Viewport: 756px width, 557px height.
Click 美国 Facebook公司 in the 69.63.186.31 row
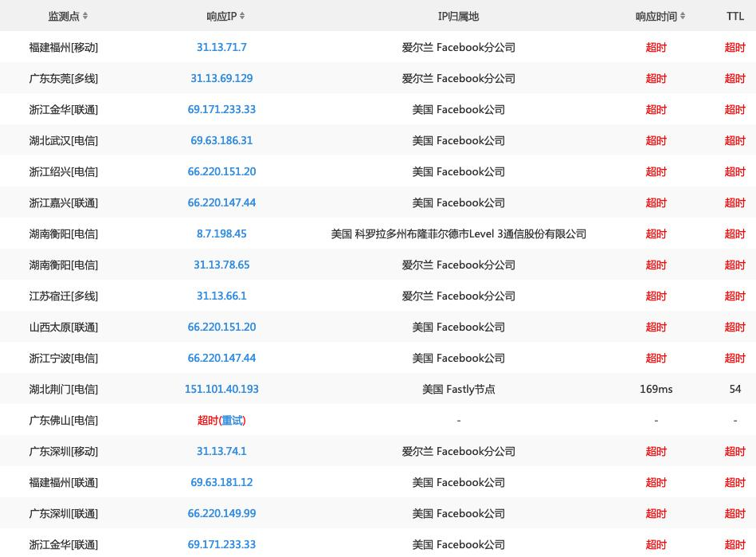click(x=459, y=140)
